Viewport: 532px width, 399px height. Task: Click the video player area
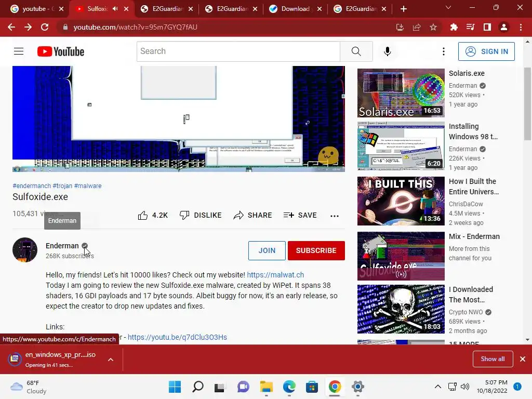pyautogui.click(x=179, y=119)
